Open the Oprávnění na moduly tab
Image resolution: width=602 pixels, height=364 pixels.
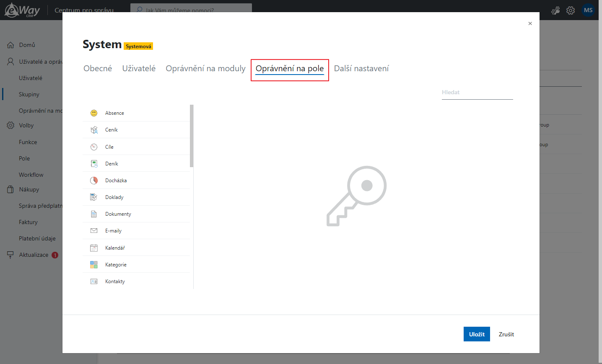coord(205,68)
